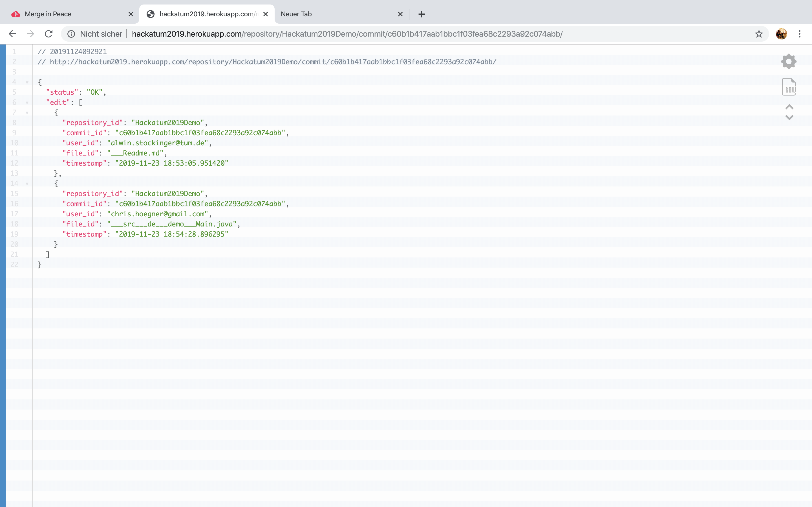
Task: Open Chrome three-dot menu
Action: [x=800, y=34]
